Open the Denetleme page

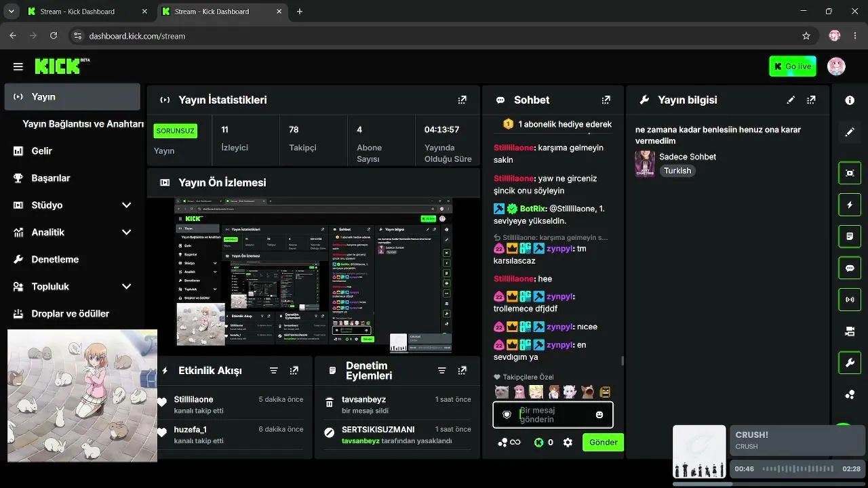(73, 260)
